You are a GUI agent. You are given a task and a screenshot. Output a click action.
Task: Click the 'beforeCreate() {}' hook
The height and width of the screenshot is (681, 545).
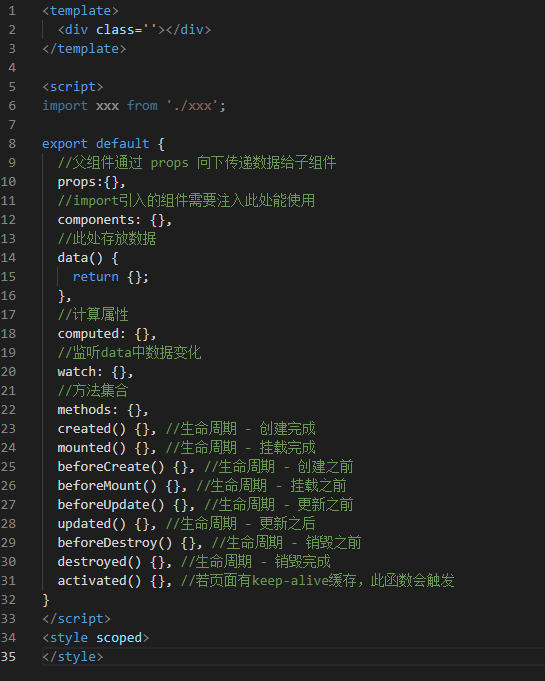point(122,467)
